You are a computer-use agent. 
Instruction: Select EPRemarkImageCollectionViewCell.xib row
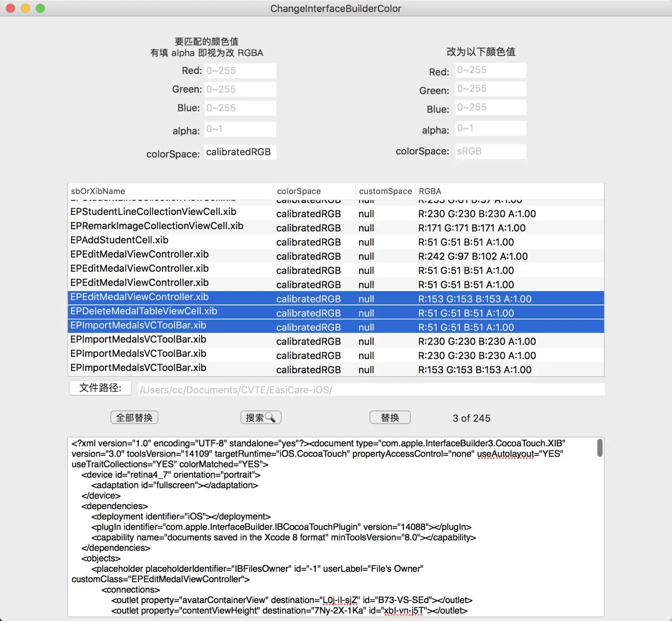pos(336,227)
